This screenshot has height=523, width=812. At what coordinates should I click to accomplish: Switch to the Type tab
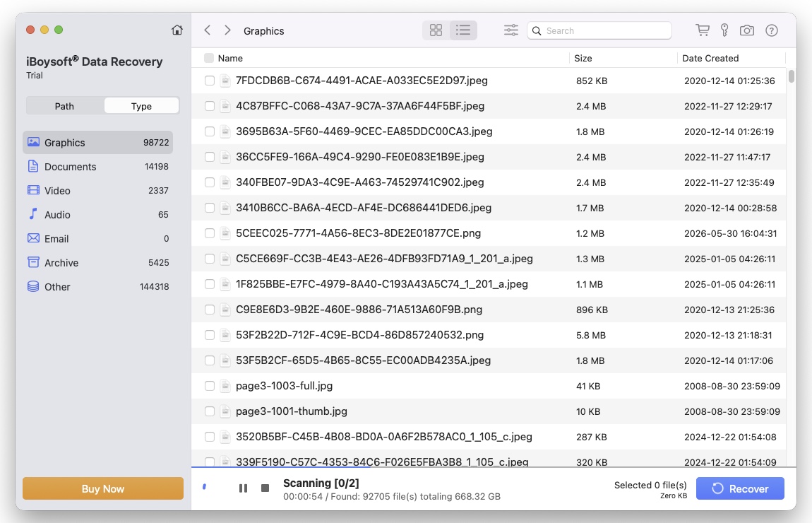click(x=141, y=106)
